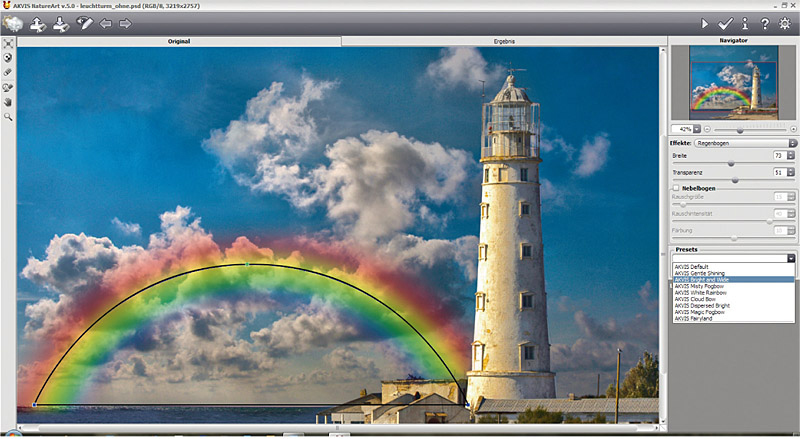The width and height of the screenshot is (800, 439).
Task: Adjust Breite value stepper arrows
Action: pos(791,156)
